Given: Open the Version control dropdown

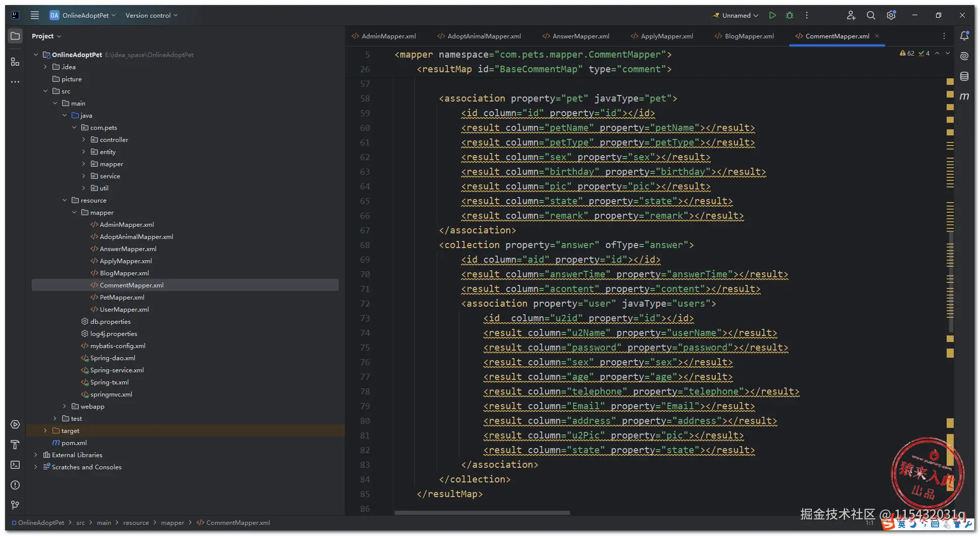Looking at the screenshot, I should tap(151, 15).
